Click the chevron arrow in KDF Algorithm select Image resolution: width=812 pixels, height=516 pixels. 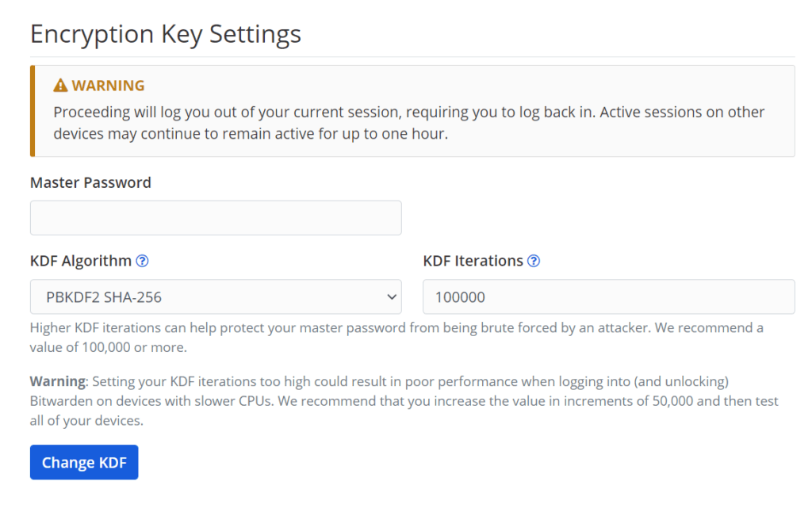tap(392, 297)
